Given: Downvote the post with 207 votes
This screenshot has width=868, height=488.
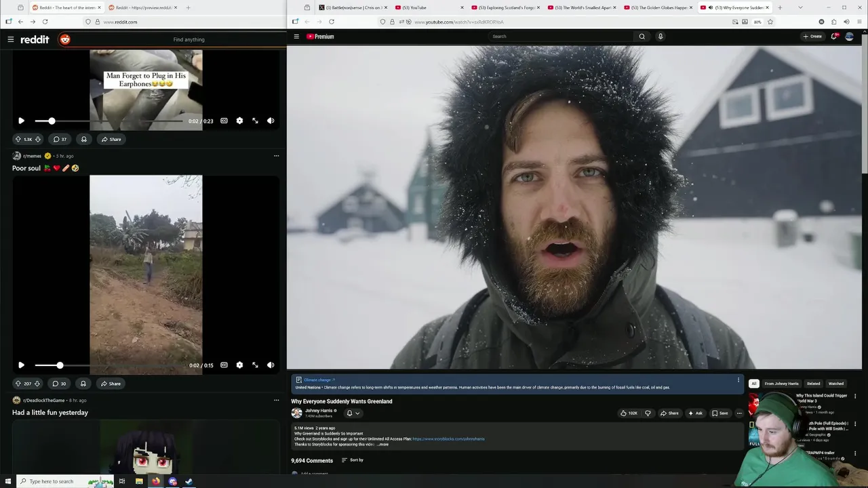Looking at the screenshot, I should pyautogui.click(x=37, y=384).
